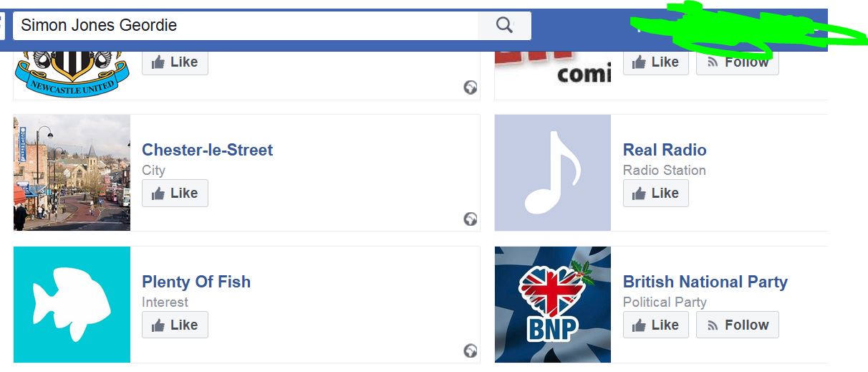Screen dimensions: 868x372
Task: Like the Chester-le-Street page
Action: (x=175, y=193)
